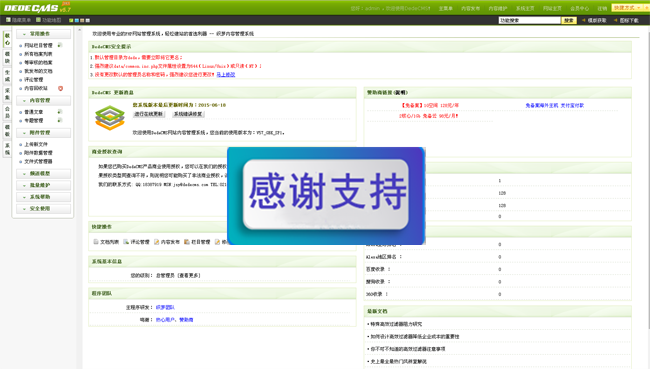Click 注销 to log out
This screenshot has height=369, width=650.
click(x=602, y=8)
